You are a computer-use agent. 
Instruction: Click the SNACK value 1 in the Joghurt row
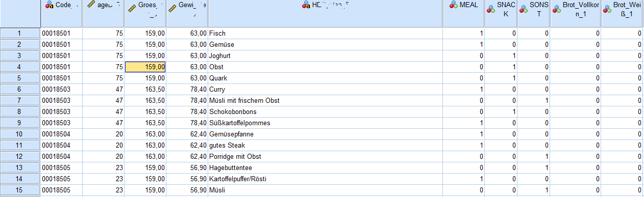pyautogui.click(x=501, y=56)
